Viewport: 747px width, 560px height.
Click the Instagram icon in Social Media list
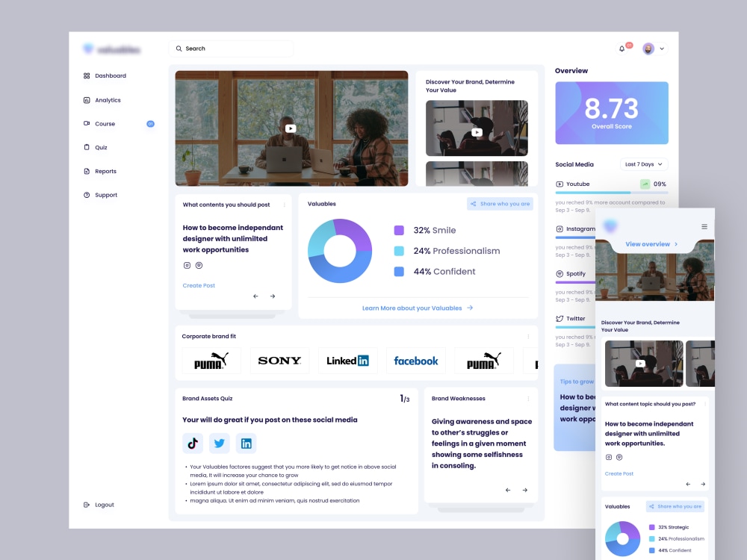tap(560, 229)
